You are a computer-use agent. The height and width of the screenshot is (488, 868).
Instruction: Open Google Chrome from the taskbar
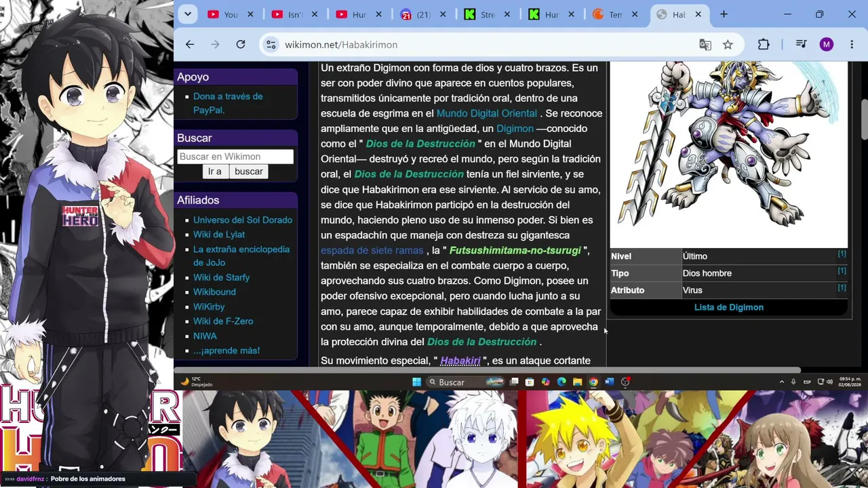pos(593,382)
